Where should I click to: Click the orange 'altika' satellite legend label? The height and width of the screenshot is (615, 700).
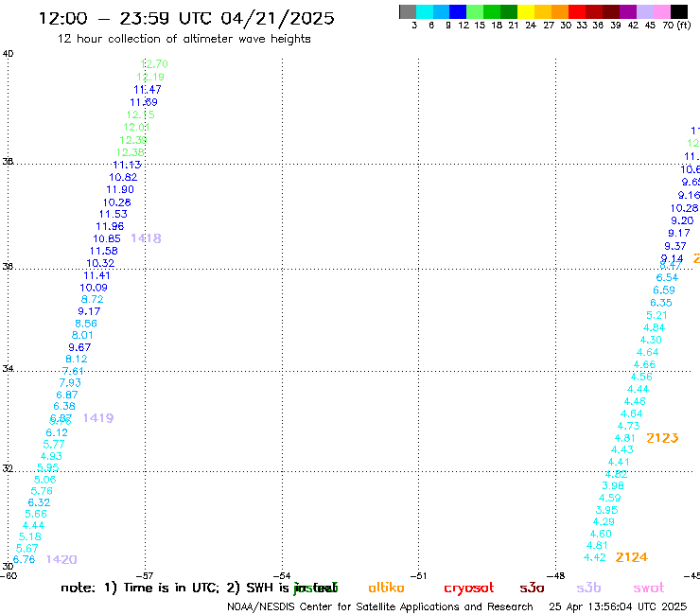[x=386, y=588]
